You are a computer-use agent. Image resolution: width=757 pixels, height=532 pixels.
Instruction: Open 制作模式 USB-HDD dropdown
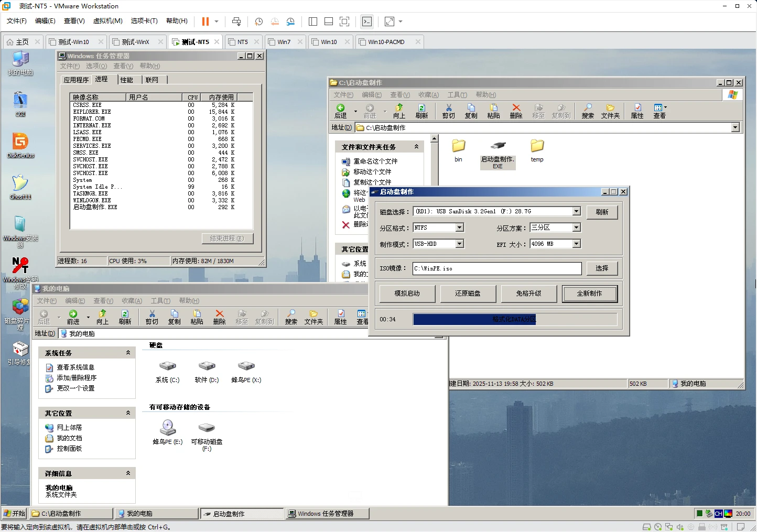click(x=460, y=244)
